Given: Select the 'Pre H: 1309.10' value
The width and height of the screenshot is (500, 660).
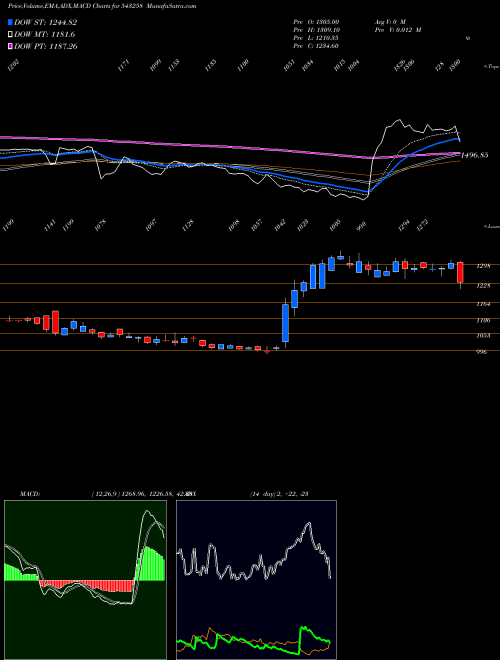Looking at the screenshot, I should 316,30.
